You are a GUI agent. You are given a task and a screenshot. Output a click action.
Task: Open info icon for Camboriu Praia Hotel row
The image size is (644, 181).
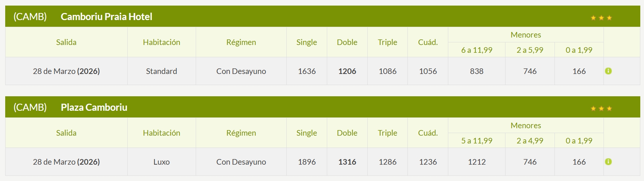pyautogui.click(x=608, y=71)
